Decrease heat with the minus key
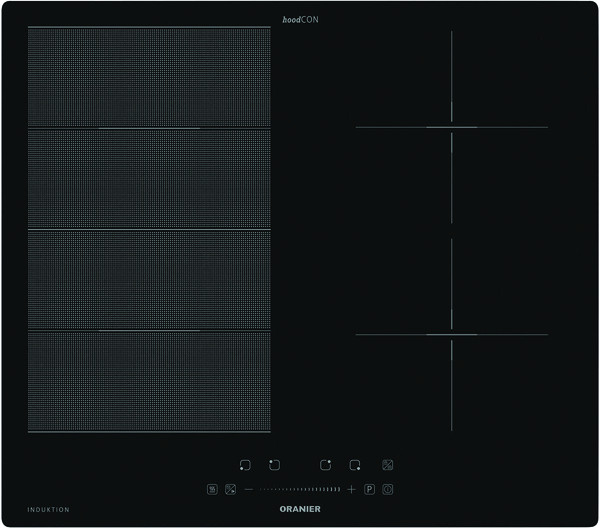The width and height of the screenshot is (600, 528). click(x=248, y=490)
